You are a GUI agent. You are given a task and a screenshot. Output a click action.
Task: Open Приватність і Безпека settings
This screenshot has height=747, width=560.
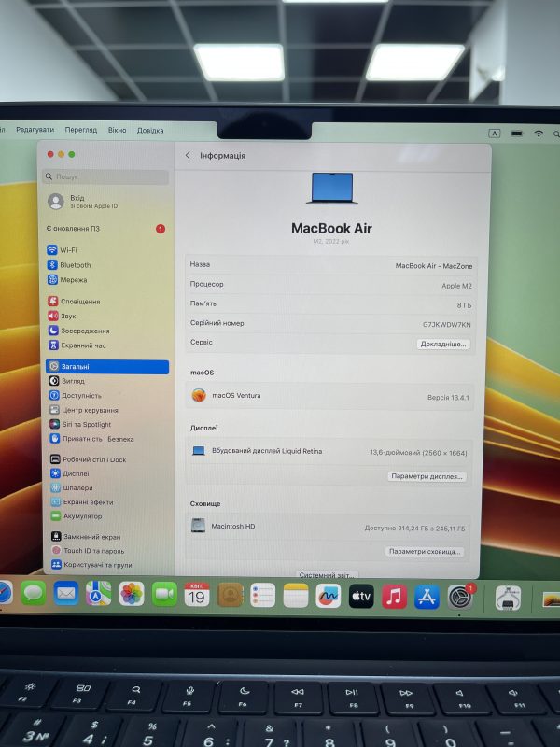pyautogui.click(x=91, y=439)
